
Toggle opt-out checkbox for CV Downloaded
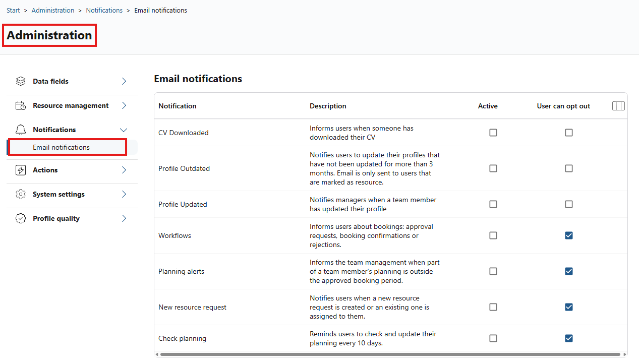pos(569,133)
